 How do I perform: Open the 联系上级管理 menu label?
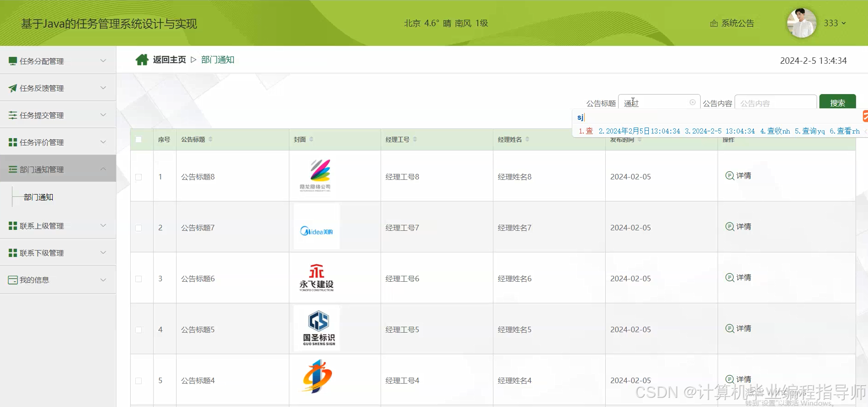point(42,226)
